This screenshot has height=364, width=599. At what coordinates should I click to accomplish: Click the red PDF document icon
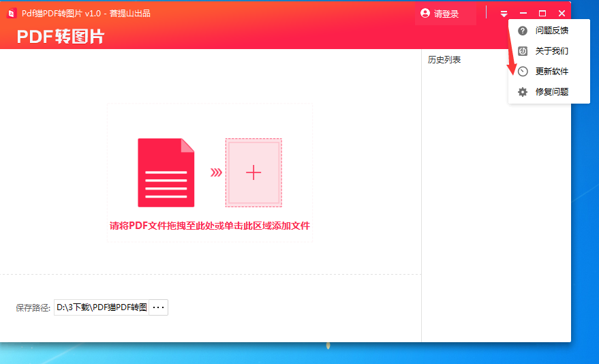[166, 172]
